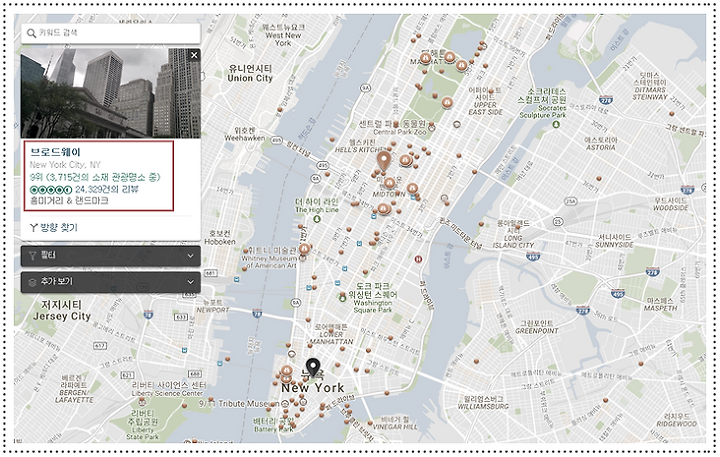The width and height of the screenshot is (720, 457).
Task: Click the MASPETH neighborhood label
Action: 661,305
